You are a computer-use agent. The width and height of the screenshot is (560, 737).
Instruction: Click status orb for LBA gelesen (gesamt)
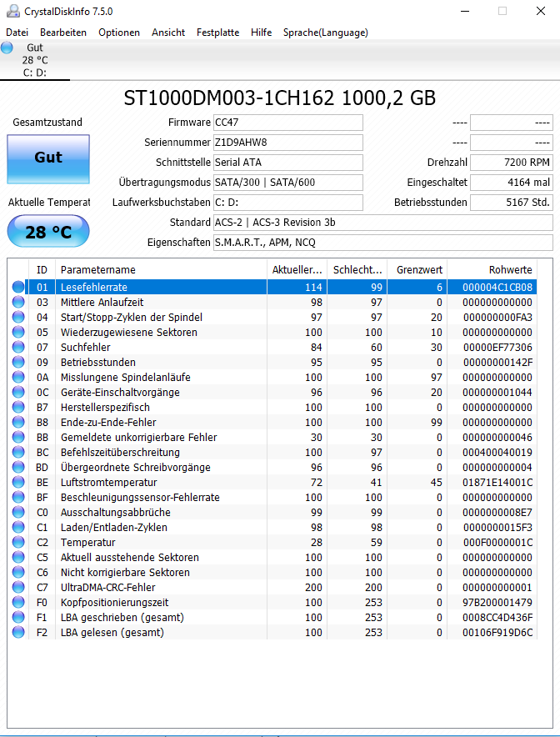tap(18, 632)
